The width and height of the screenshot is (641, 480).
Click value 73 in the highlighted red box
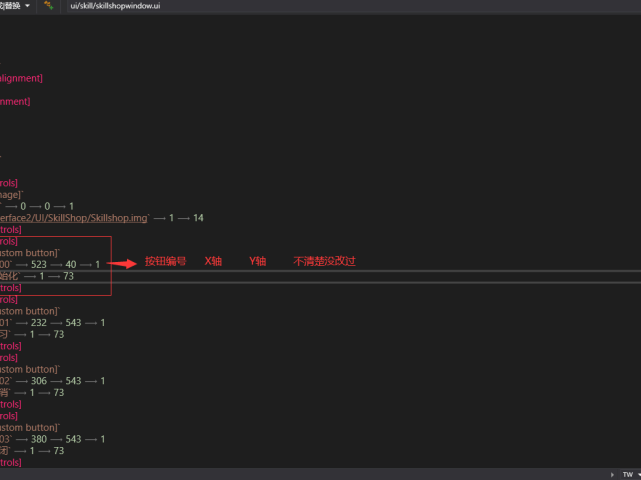68,276
